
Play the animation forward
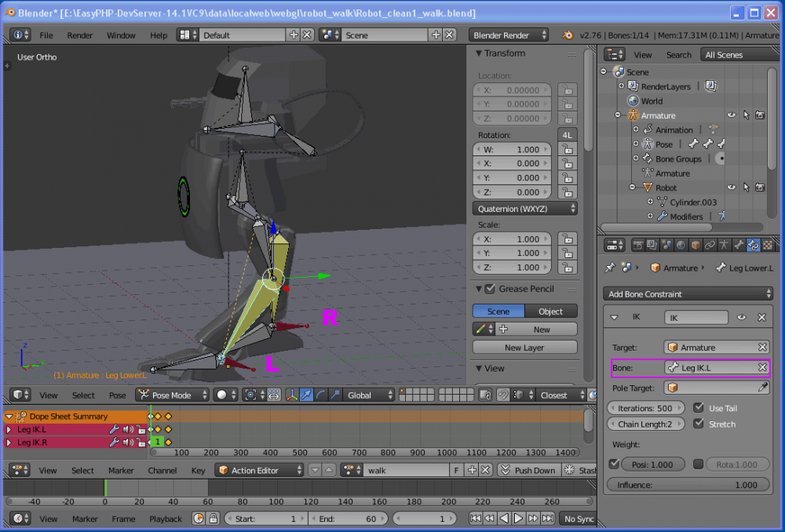(x=518, y=519)
